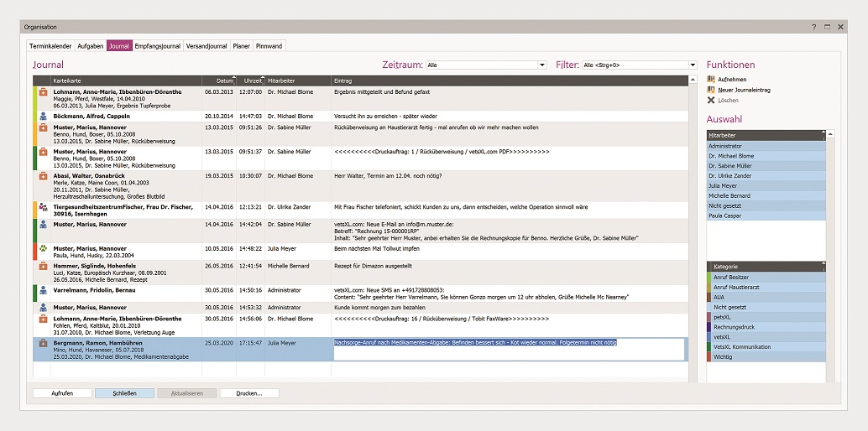Click the Aufnehmen icon under Funktionen

711,79
